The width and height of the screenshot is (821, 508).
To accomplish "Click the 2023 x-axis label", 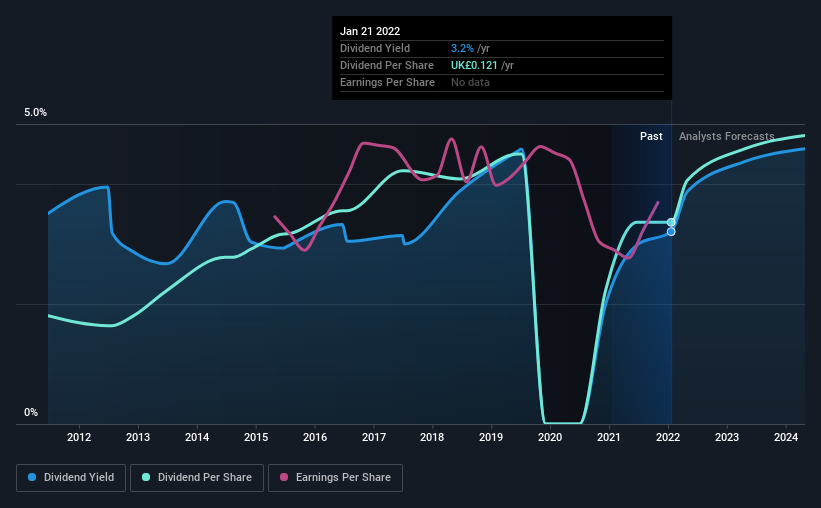I will click(x=727, y=437).
